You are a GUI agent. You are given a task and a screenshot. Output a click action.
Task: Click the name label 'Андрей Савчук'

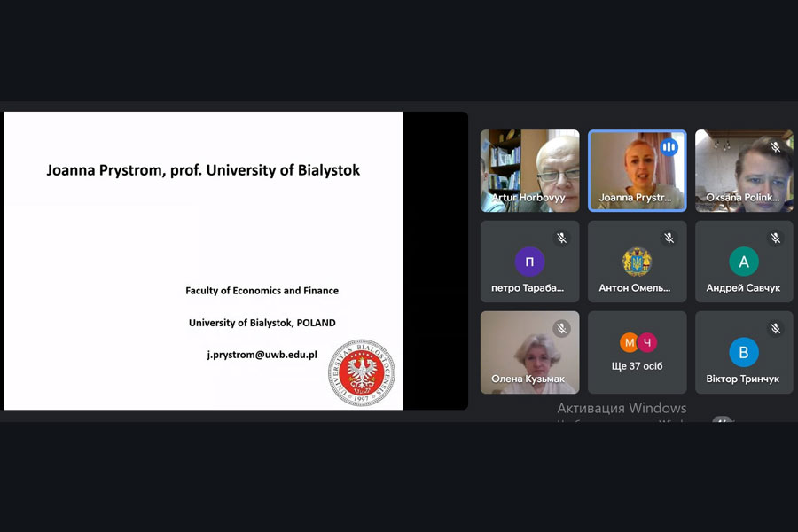point(743,288)
